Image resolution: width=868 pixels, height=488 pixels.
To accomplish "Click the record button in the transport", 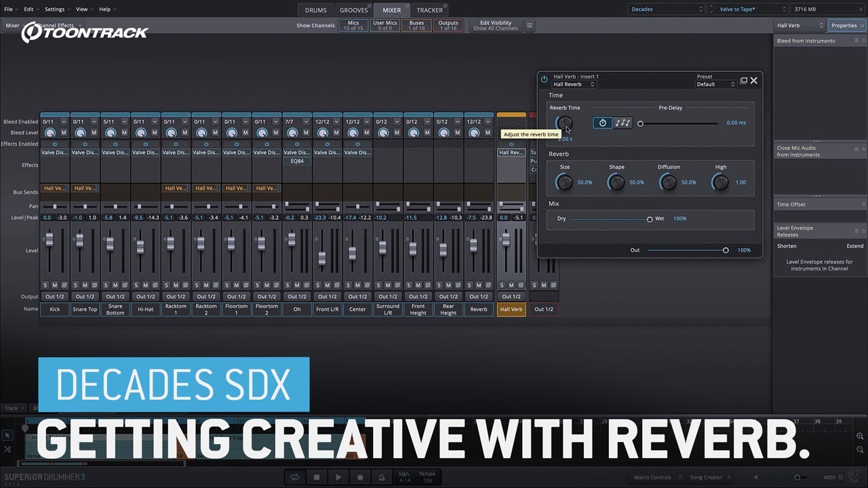I will pos(360,477).
